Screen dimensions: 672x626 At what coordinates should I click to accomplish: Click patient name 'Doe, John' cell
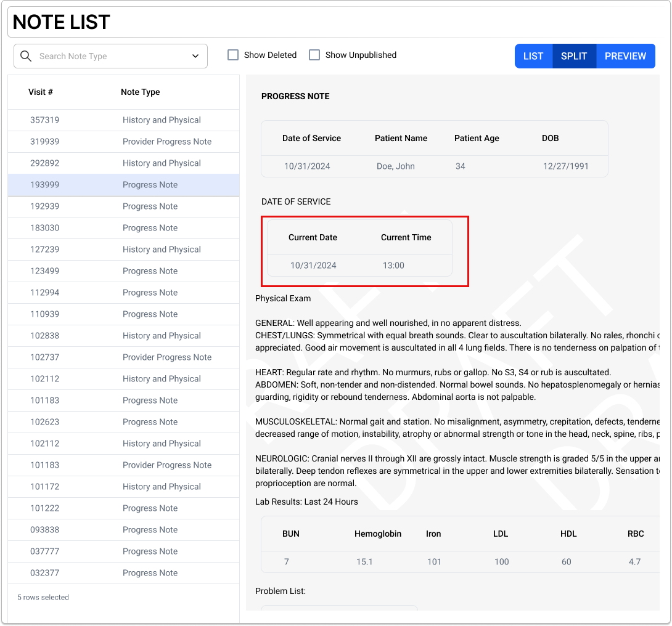point(396,166)
